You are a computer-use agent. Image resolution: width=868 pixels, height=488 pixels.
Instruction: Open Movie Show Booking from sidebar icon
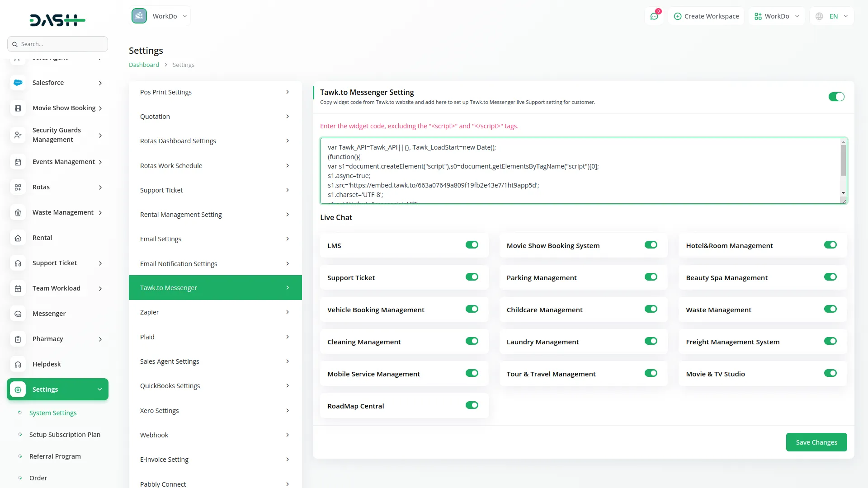[x=18, y=108]
